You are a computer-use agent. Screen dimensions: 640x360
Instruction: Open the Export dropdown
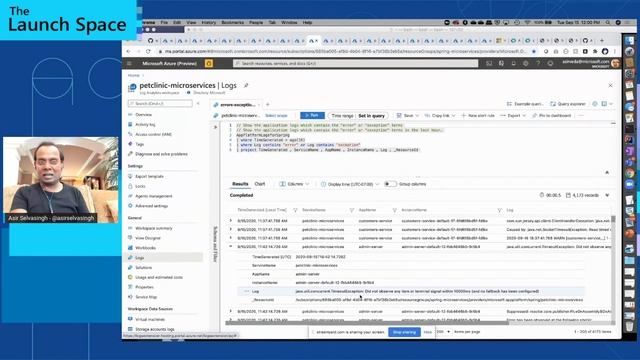(x=513, y=116)
